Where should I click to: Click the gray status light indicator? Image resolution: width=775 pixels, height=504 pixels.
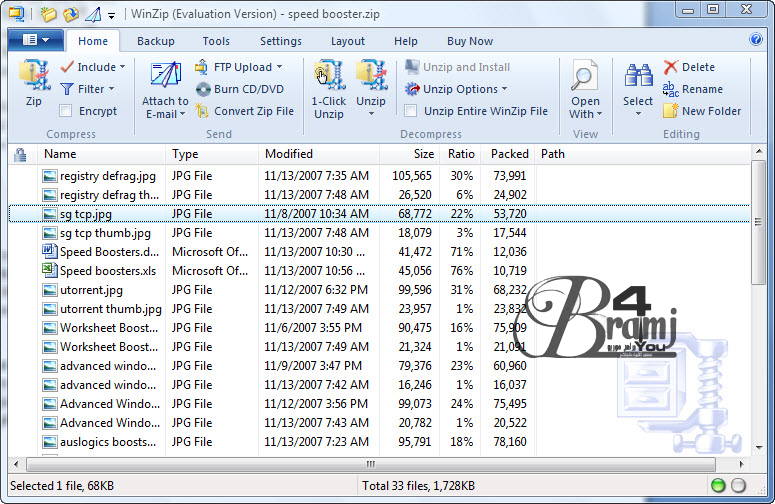(x=738, y=486)
